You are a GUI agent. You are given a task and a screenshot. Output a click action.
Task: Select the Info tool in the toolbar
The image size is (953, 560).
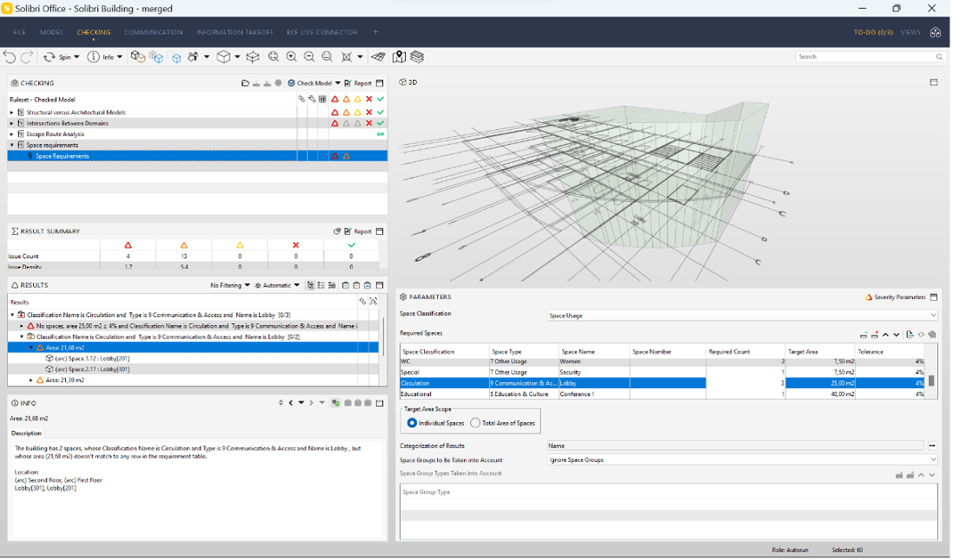tap(104, 57)
